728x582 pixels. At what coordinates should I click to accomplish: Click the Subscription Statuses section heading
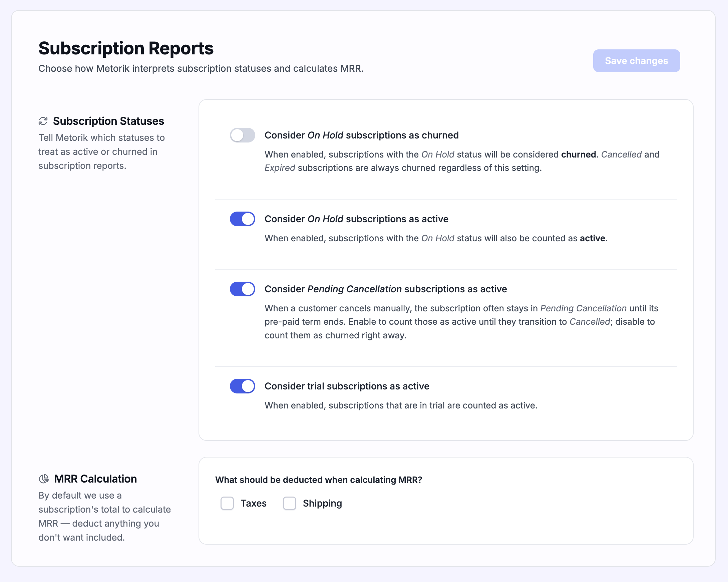pos(108,121)
